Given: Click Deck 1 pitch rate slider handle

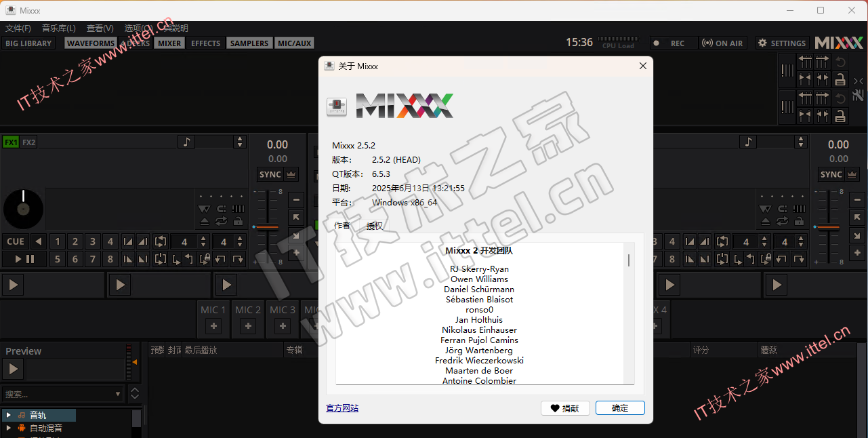Looking at the screenshot, I should coord(266,226).
